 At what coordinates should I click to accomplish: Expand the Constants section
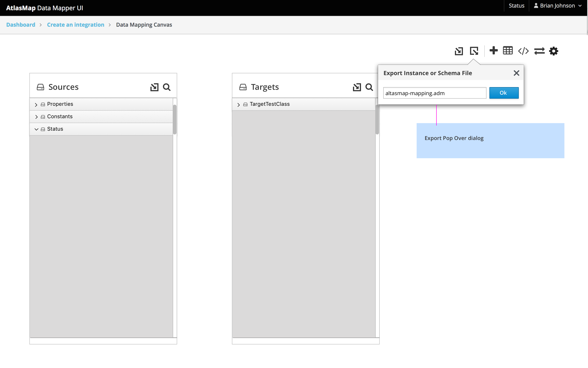click(36, 117)
